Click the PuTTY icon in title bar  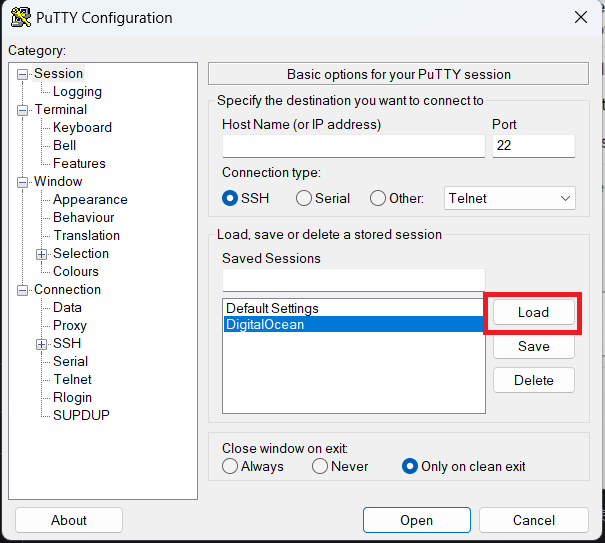(19, 18)
